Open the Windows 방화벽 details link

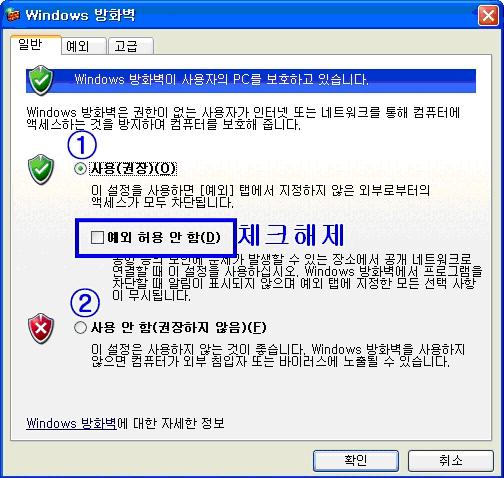[x=71, y=424]
